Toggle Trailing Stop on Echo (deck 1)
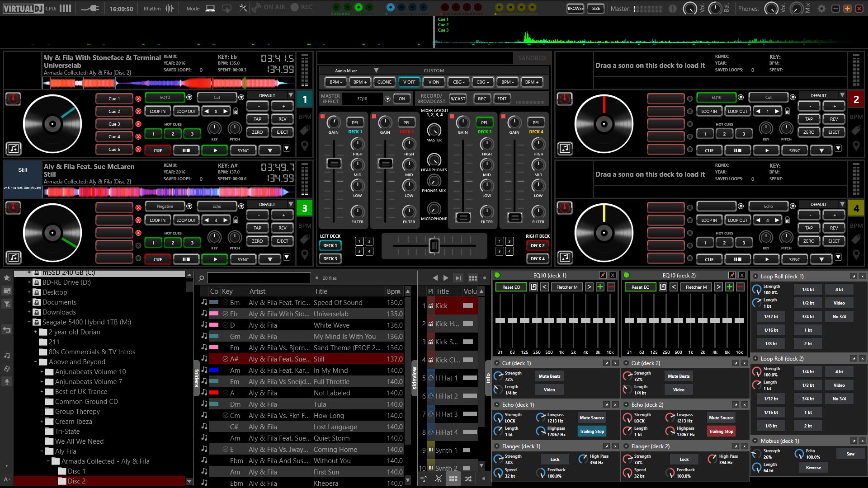The height and width of the screenshot is (488, 868). pos(592,432)
